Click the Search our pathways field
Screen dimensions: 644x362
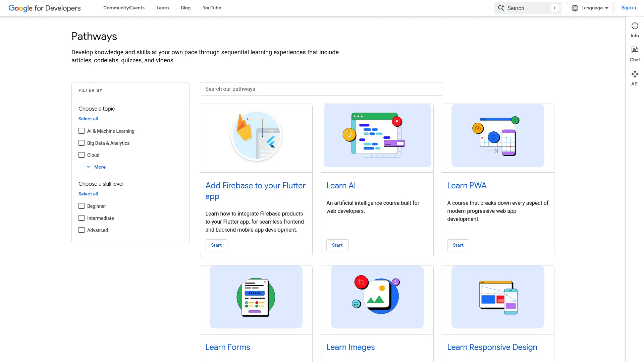point(321,89)
